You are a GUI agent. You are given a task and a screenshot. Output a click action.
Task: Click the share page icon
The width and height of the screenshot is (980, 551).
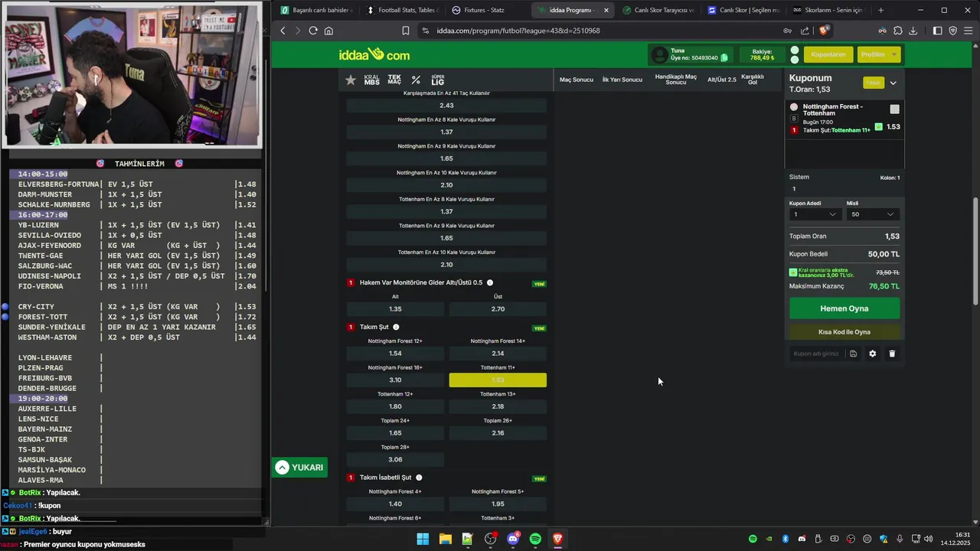pos(805,31)
